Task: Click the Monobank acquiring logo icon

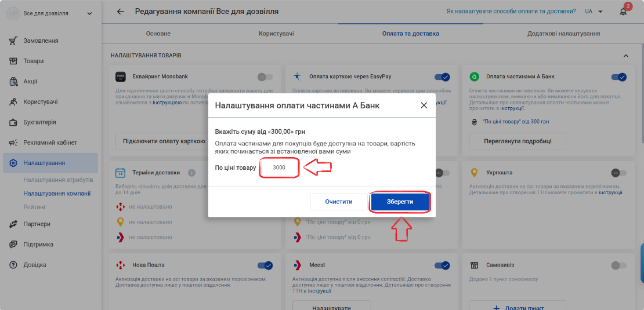Action: [x=120, y=76]
